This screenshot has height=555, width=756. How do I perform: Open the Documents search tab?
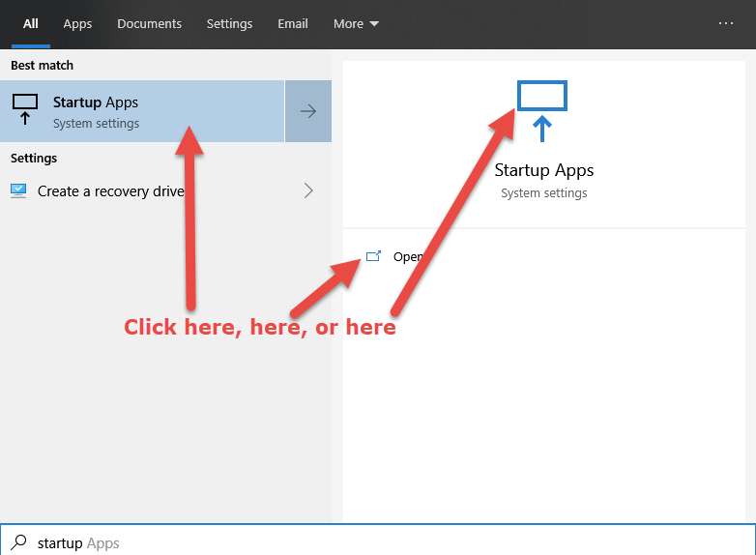point(150,23)
